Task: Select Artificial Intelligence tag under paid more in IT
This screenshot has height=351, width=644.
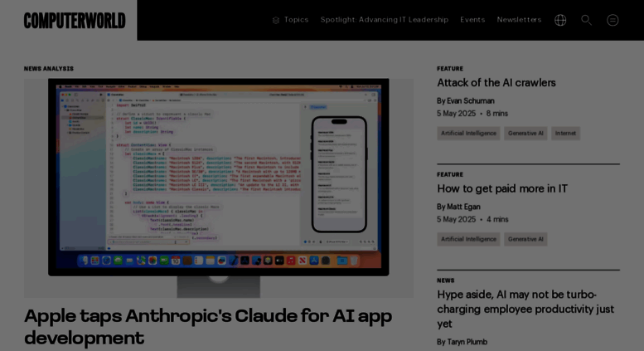Action: coord(468,239)
